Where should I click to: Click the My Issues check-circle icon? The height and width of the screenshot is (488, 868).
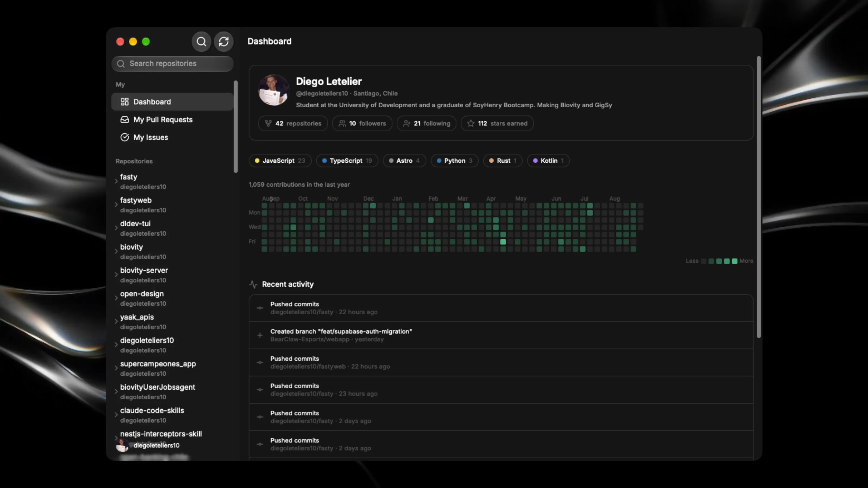coord(125,137)
